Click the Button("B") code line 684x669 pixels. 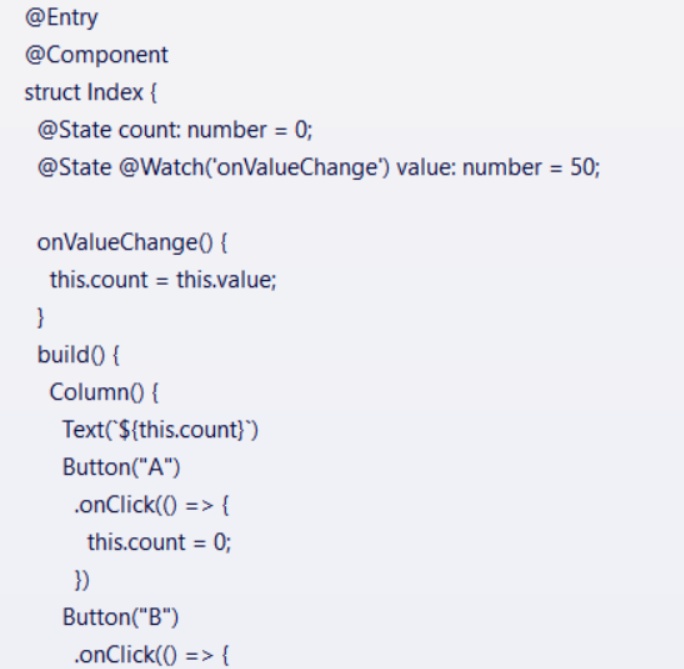coord(106,616)
